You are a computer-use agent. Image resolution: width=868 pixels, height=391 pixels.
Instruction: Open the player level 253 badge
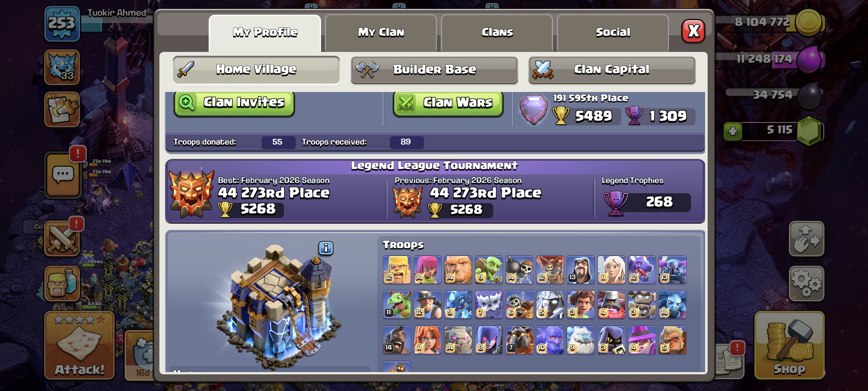pyautogui.click(x=62, y=24)
